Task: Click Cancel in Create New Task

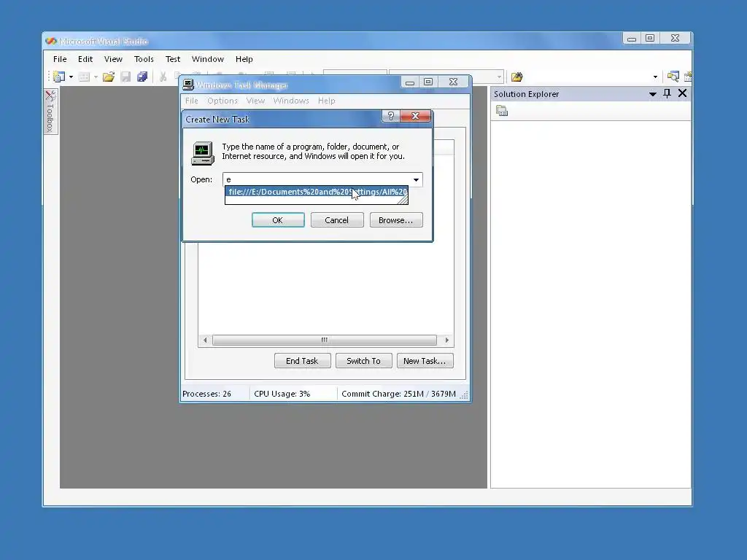Action: [337, 220]
